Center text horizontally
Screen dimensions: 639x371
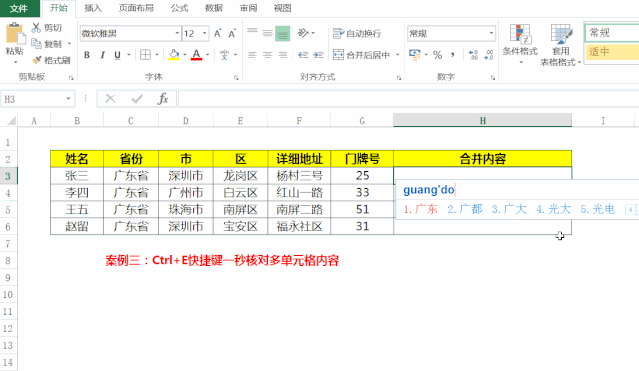click(x=267, y=55)
